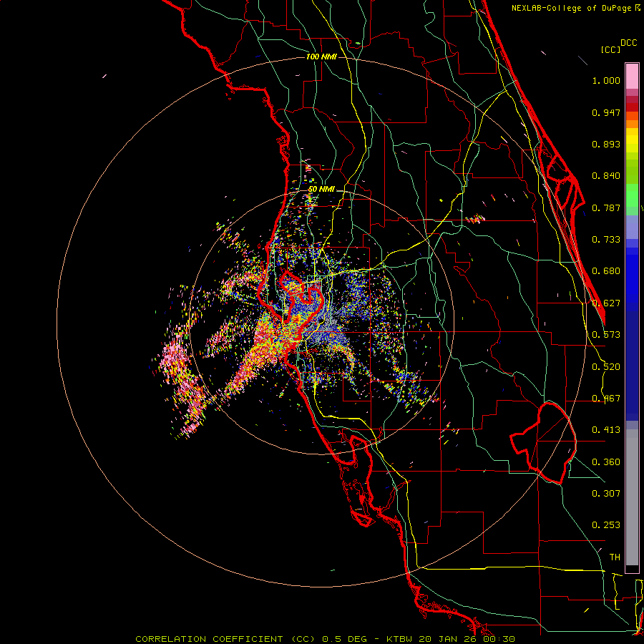
Task: Click the 0.840 scale value
Action: [x=606, y=176]
